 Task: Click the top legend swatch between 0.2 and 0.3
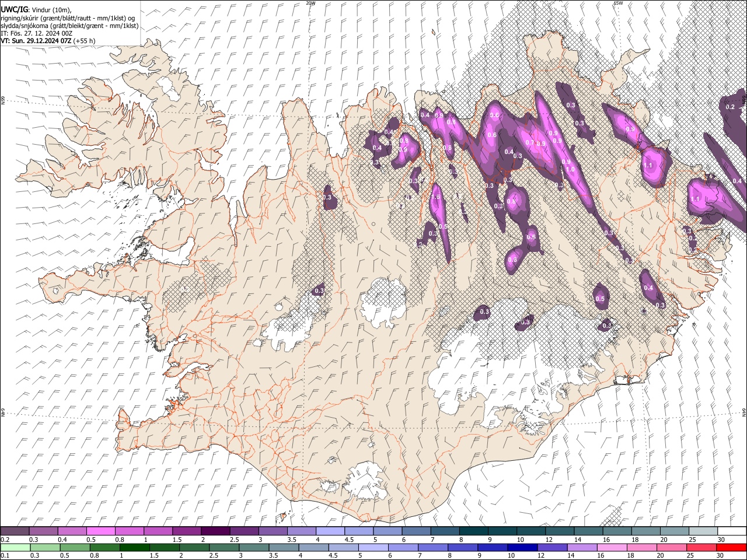click(x=15, y=531)
